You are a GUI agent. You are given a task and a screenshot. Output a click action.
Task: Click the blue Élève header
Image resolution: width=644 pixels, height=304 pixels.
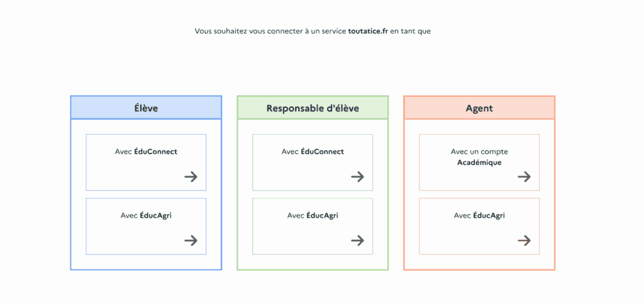[146, 108]
